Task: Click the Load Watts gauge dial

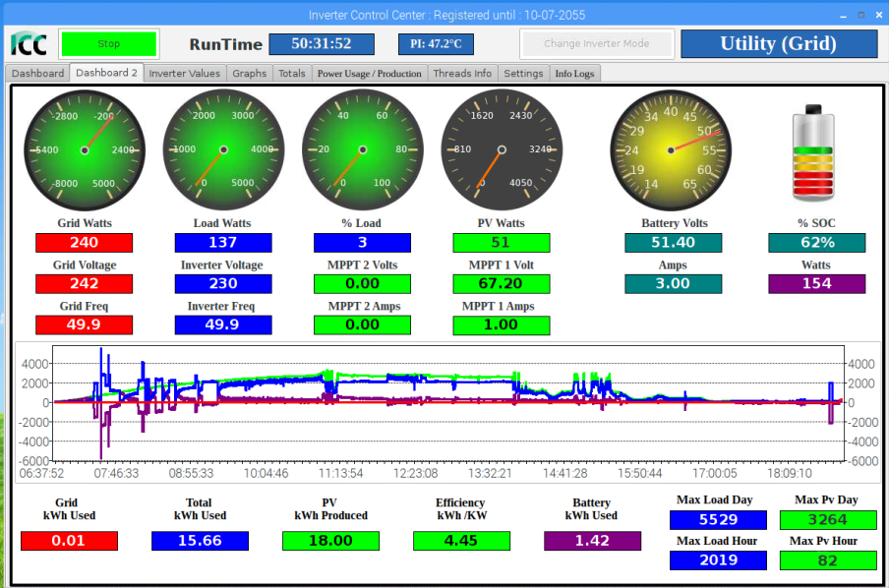Action: (x=223, y=149)
